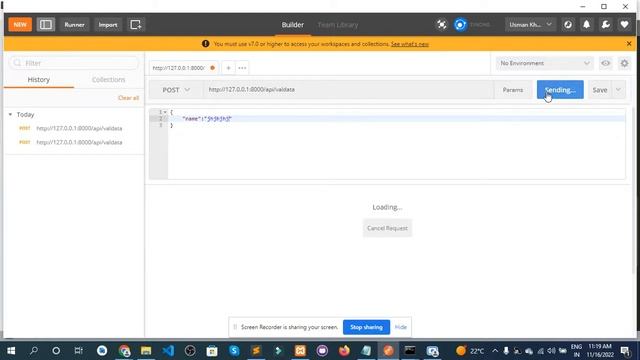Click the explore/browse icon in header

pos(568,24)
